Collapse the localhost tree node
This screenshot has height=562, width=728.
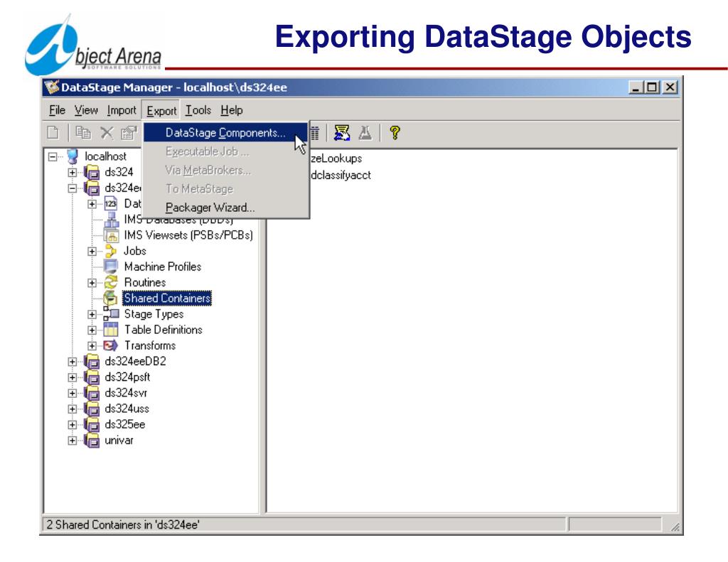point(53,157)
